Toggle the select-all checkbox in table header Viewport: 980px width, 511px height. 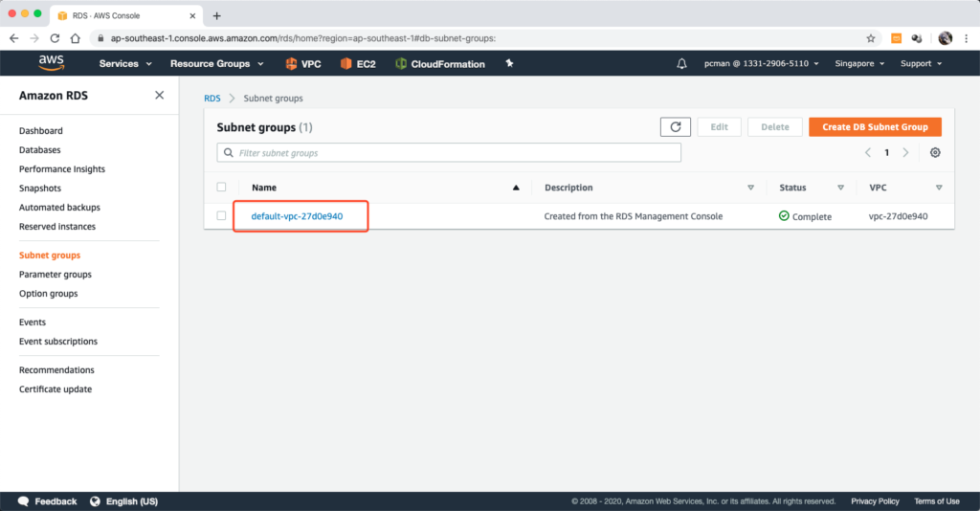tap(222, 188)
